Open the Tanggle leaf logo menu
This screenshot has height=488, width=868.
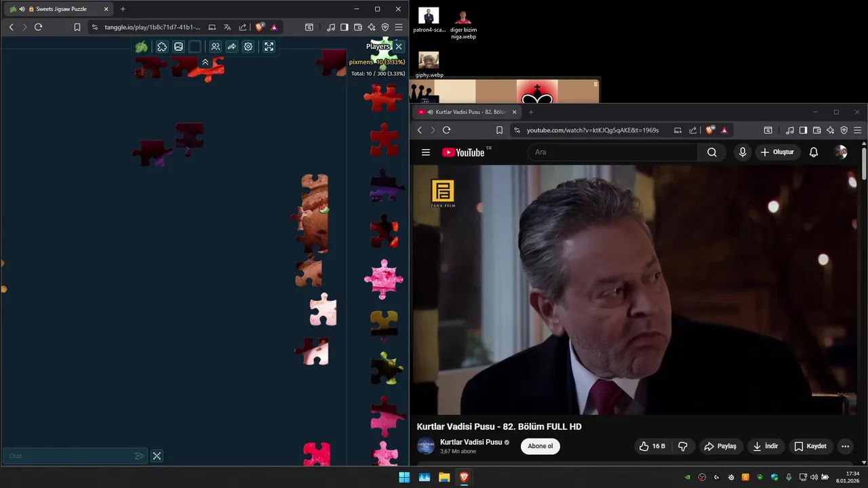coord(141,47)
